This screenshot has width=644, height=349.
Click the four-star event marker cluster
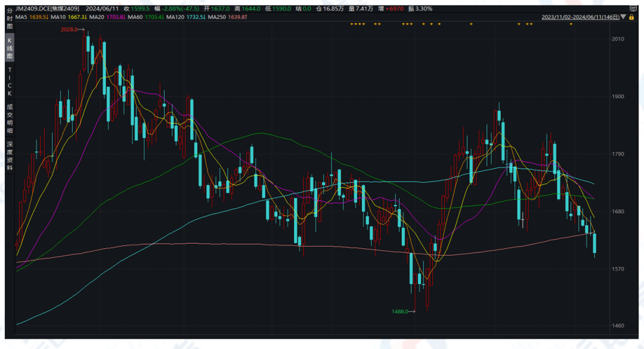(358, 24)
